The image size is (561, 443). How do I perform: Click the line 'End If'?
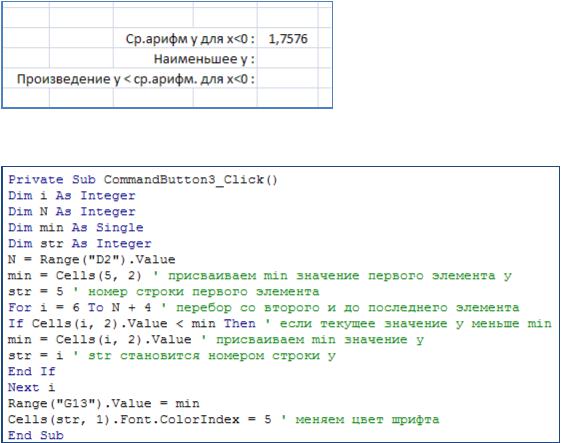(32, 371)
